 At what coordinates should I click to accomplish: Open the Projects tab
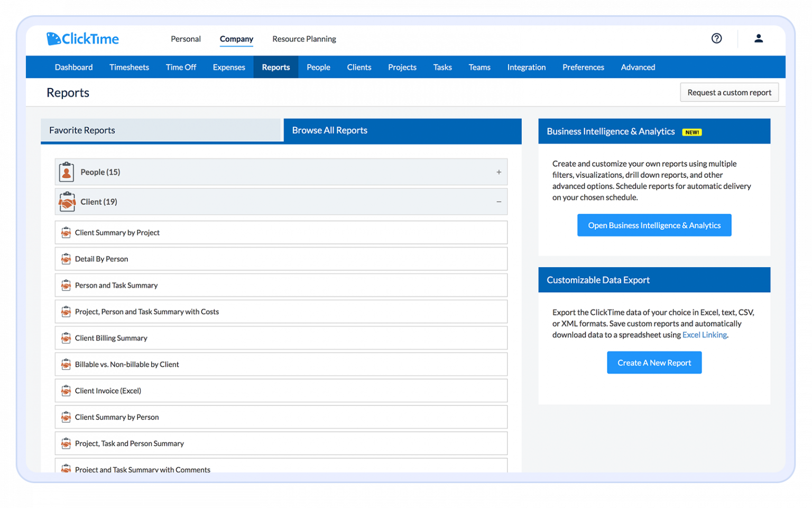coord(402,67)
